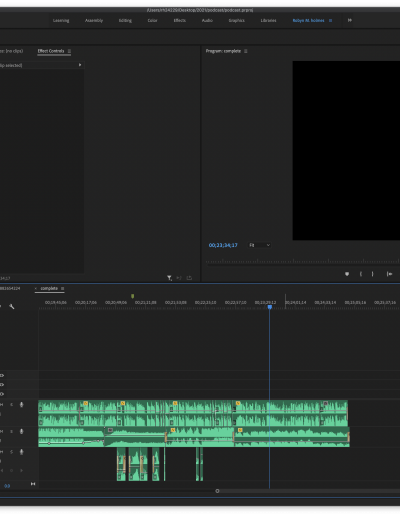Click the Mark In bracket icon
Screen dimensions: 400x516
361,274
